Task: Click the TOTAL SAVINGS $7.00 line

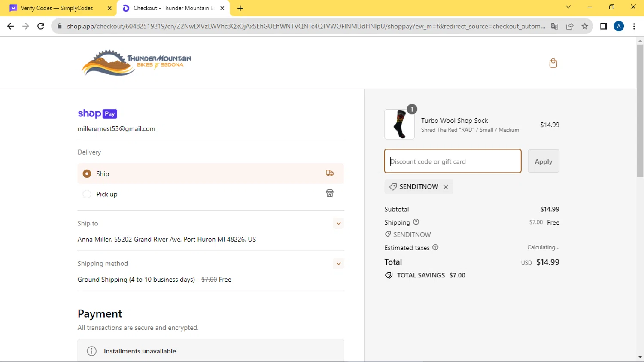Action: [x=425, y=275]
